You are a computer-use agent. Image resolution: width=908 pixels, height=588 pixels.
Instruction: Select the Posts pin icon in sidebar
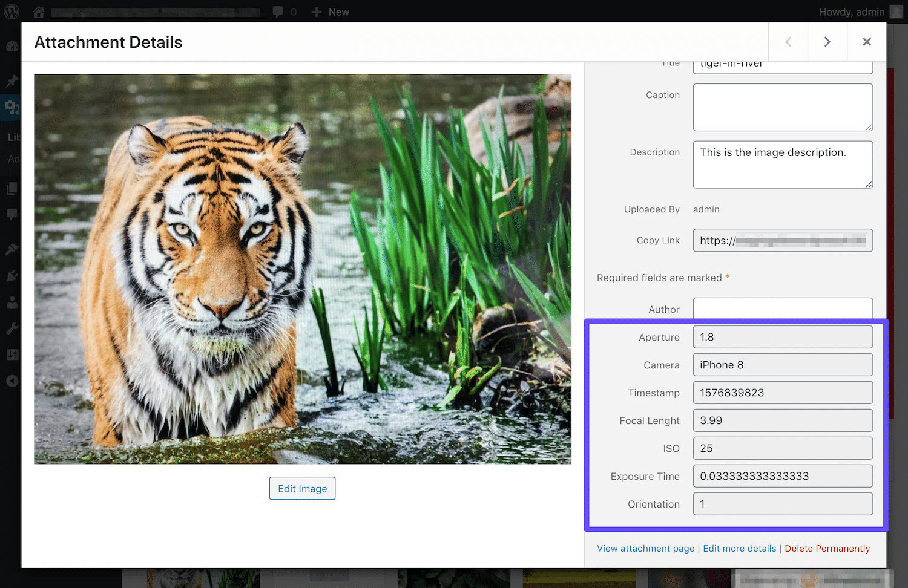pyautogui.click(x=12, y=81)
